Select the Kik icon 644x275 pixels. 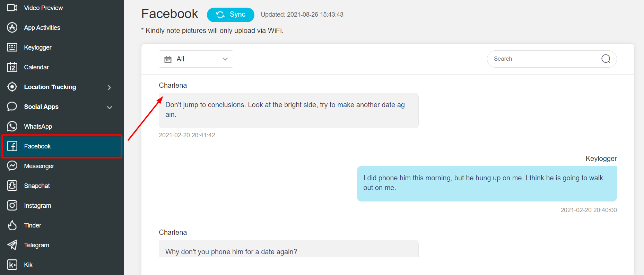pyautogui.click(x=12, y=265)
